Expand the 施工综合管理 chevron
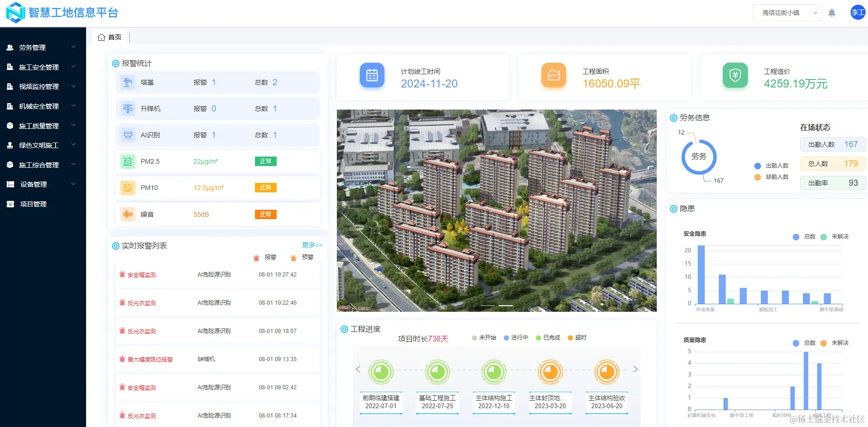This screenshot has height=427, width=868. 73,165
